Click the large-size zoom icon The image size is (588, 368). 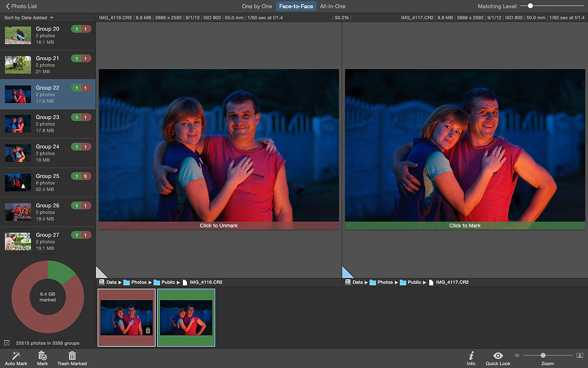coord(579,355)
